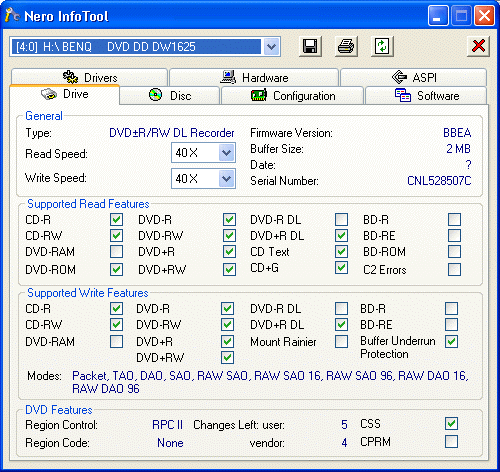Toggle DVD-RAM read feature checkbox
Image resolution: width=500 pixels, height=472 pixels.
[x=116, y=252]
